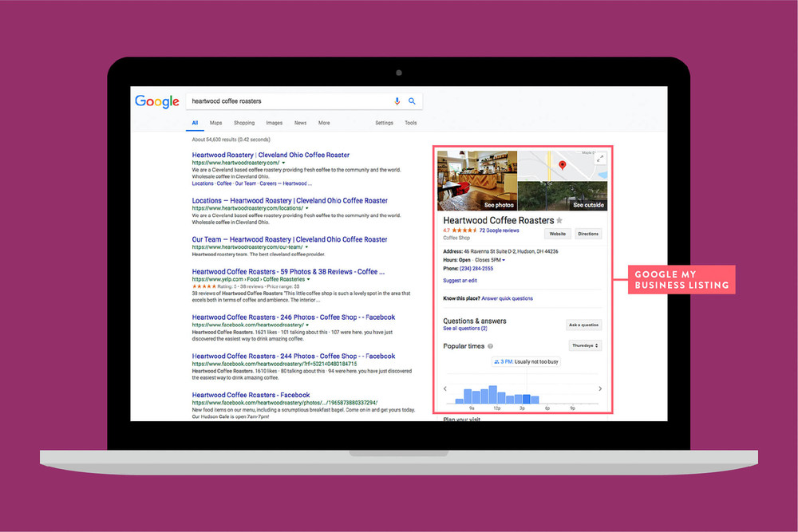Click the Heartwood Coffee Roasters panel title
The height and width of the screenshot is (532, 798).
coord(498,220)
